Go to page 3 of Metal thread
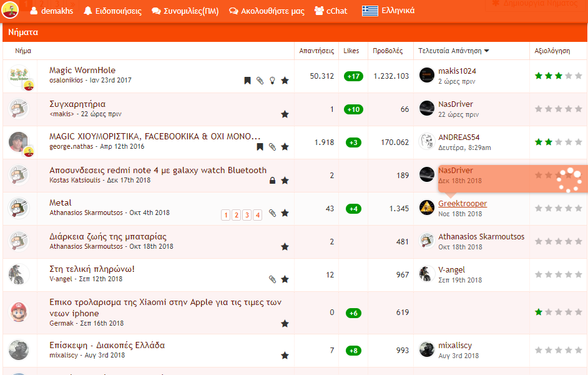 tap(247, 215)
